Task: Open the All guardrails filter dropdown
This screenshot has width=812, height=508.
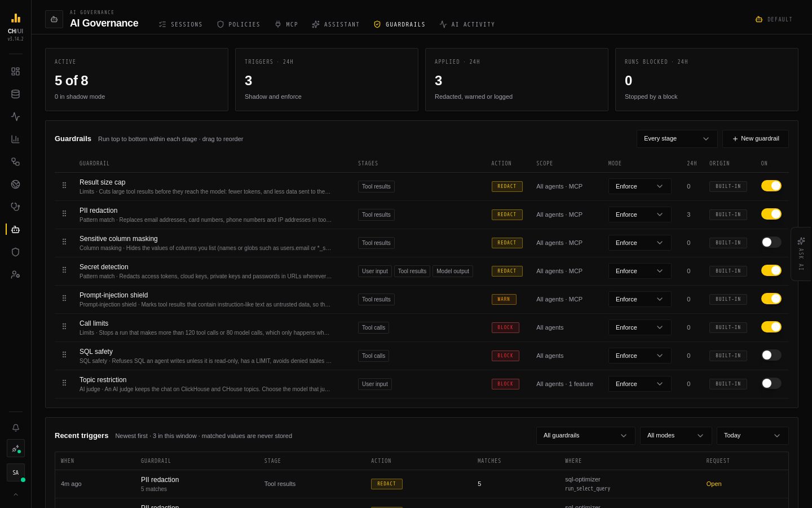Action: click(x=585, y=436)
